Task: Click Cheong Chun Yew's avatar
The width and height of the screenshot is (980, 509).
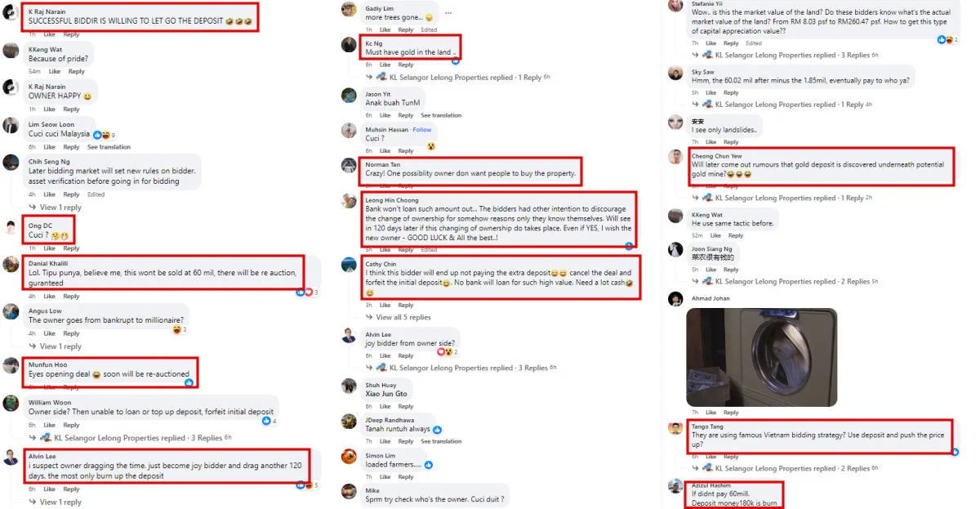Action: 675,157
